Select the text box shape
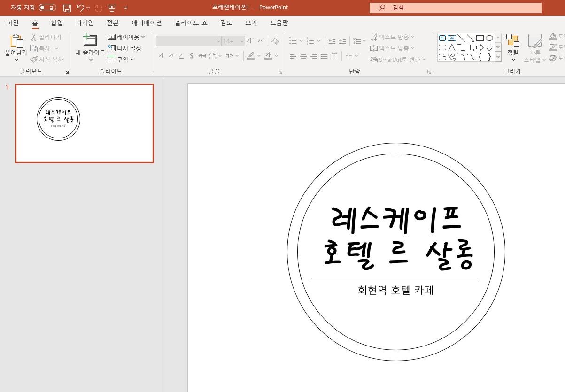The image size is (565, 392). click(442, 38)
